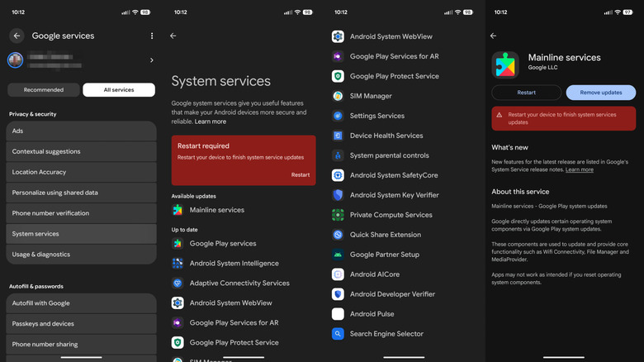The width and height of the screenshot is (644, 362).
Task: Tap Google Partner Setup icon
Action: click(x=338, y=255)
